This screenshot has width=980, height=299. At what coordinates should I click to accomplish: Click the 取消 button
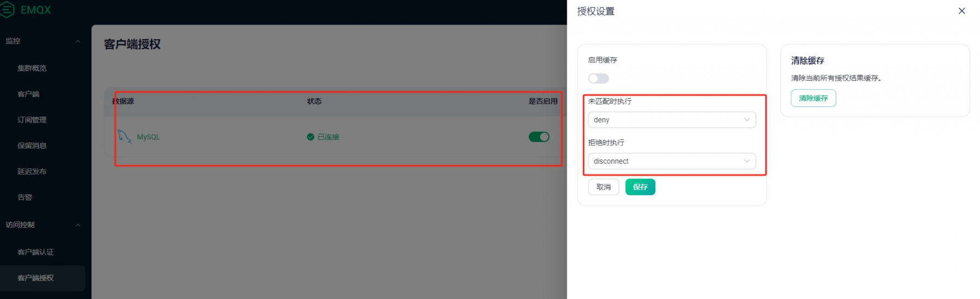tap(604, 187)
